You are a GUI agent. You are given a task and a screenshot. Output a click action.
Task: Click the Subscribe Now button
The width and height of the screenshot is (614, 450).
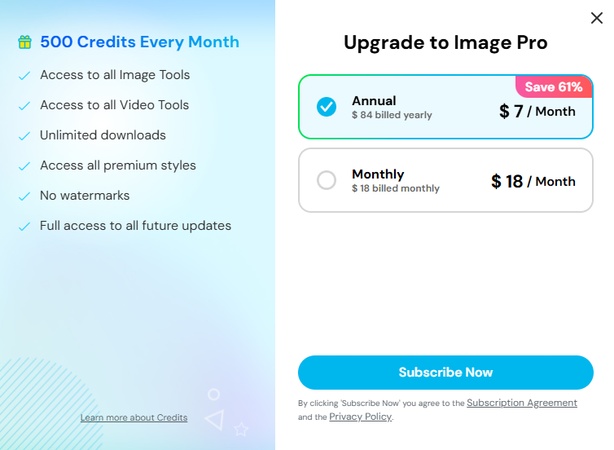(x=445, y=372)
